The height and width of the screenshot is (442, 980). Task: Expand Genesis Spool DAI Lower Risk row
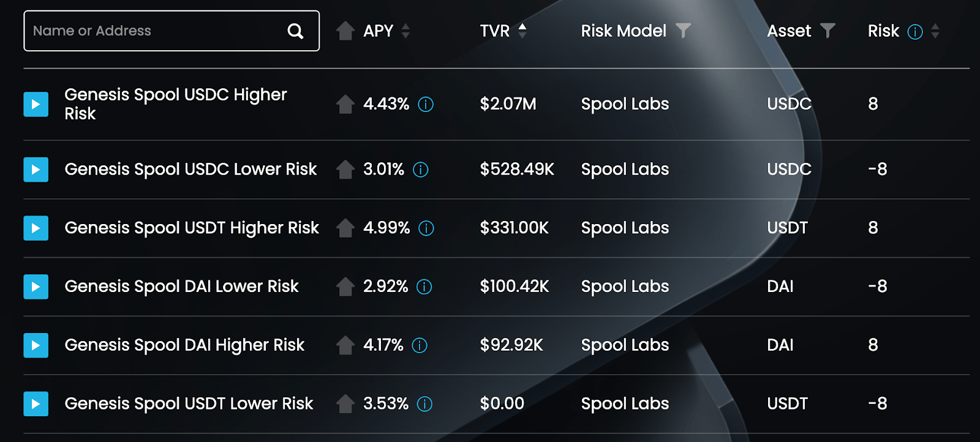[x=36, y=287]
